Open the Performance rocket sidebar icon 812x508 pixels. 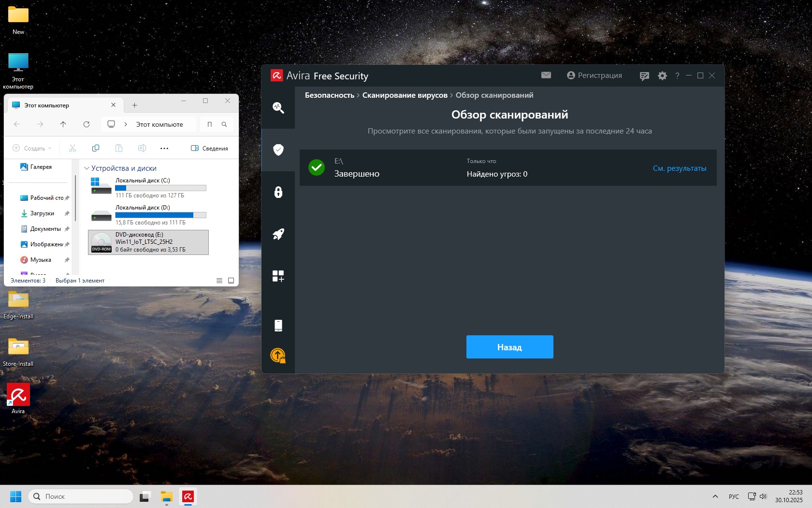(x=278, y=235)
